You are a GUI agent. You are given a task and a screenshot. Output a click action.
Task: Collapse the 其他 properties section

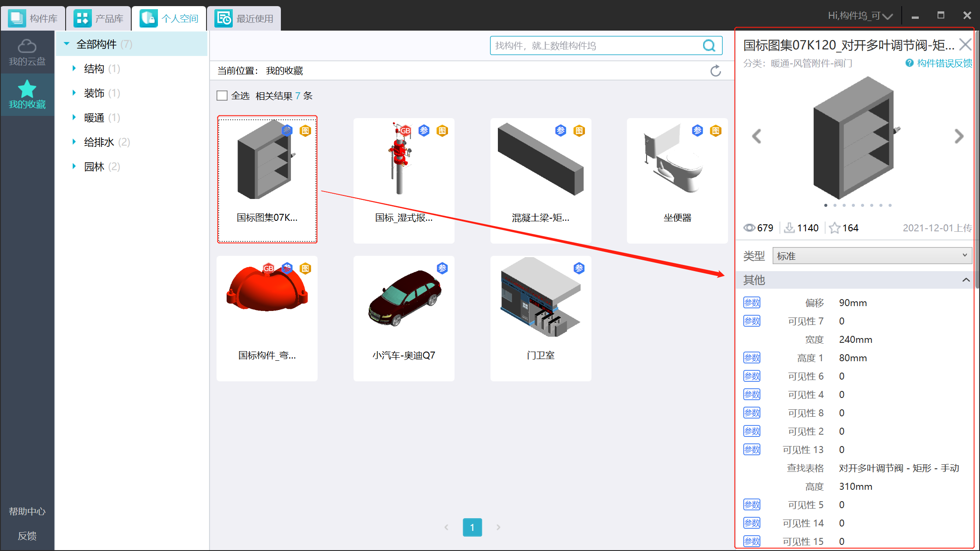[966, 280]
